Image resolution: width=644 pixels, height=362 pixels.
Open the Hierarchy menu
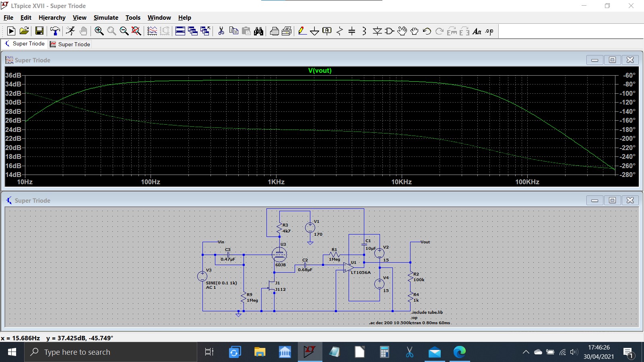(52, 17)
